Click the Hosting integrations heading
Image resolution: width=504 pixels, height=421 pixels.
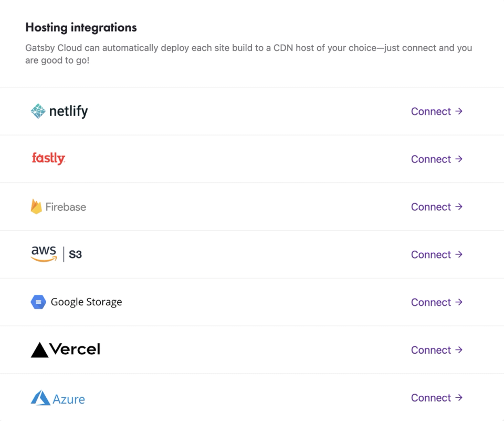(81, 27)
